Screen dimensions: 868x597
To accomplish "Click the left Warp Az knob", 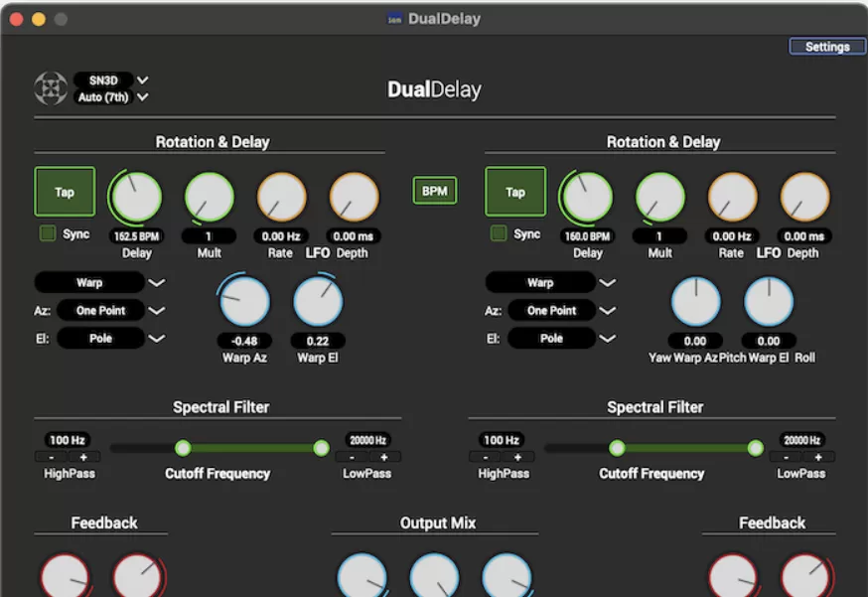I will pos(244,301).
